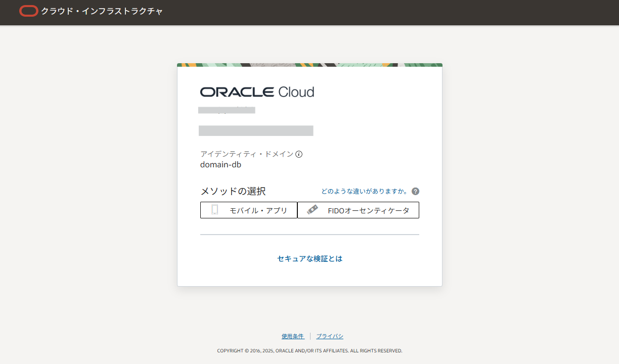Click the domain-db identity domain name
This screenshot has width=619, height=364.
[x=221, y=164]
